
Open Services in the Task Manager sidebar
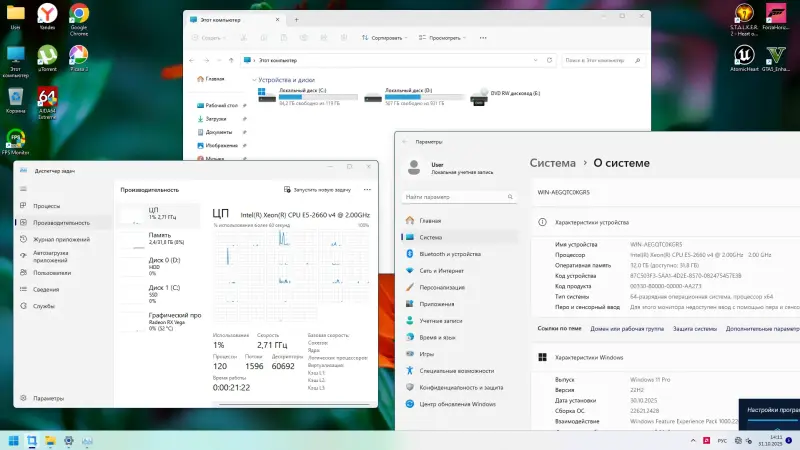tap(44, 306)
